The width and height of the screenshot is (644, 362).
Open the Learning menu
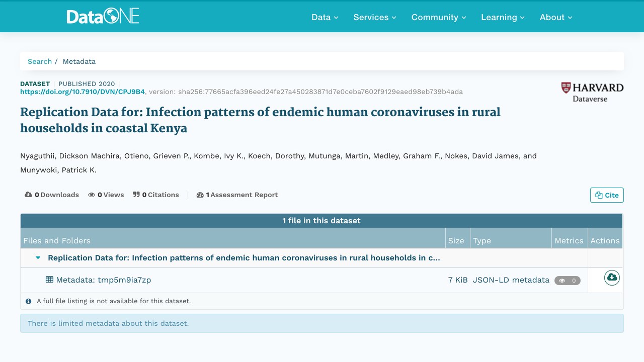(503, 17)
